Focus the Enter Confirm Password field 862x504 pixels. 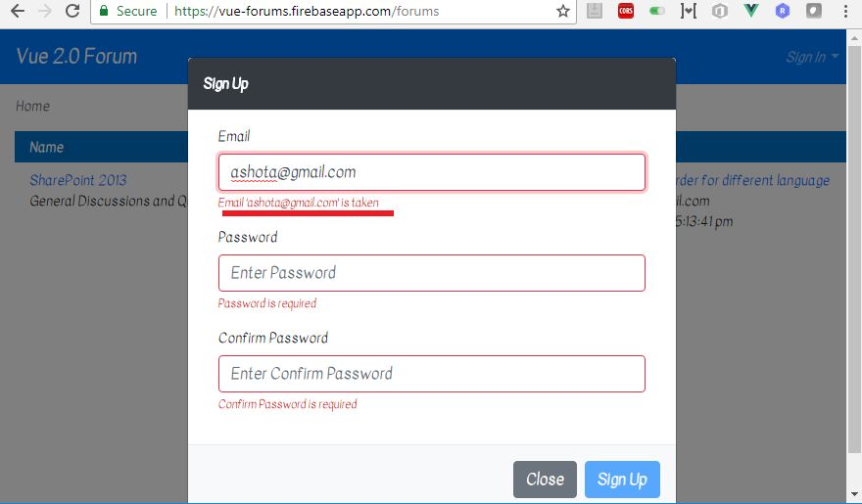point(432,374)
